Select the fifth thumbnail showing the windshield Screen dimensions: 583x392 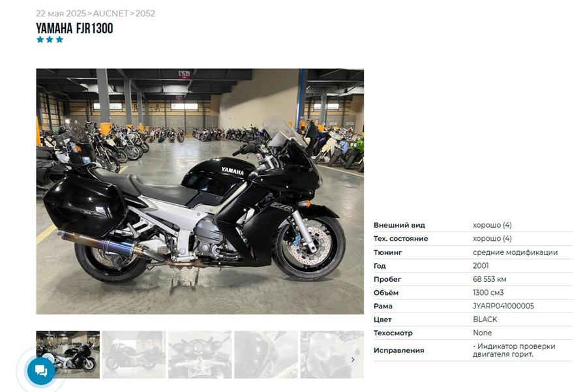[x=332, y=354]
